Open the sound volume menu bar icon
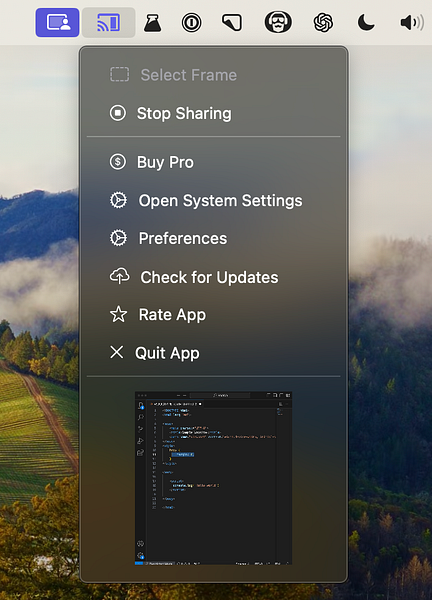The width and height of the screenshot is (432, 600). tap(412, 23)
